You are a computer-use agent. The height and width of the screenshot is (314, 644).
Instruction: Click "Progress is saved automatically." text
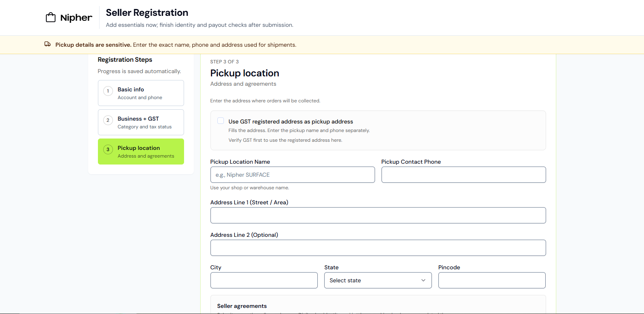pyautogui.click(x=139, y=71)
